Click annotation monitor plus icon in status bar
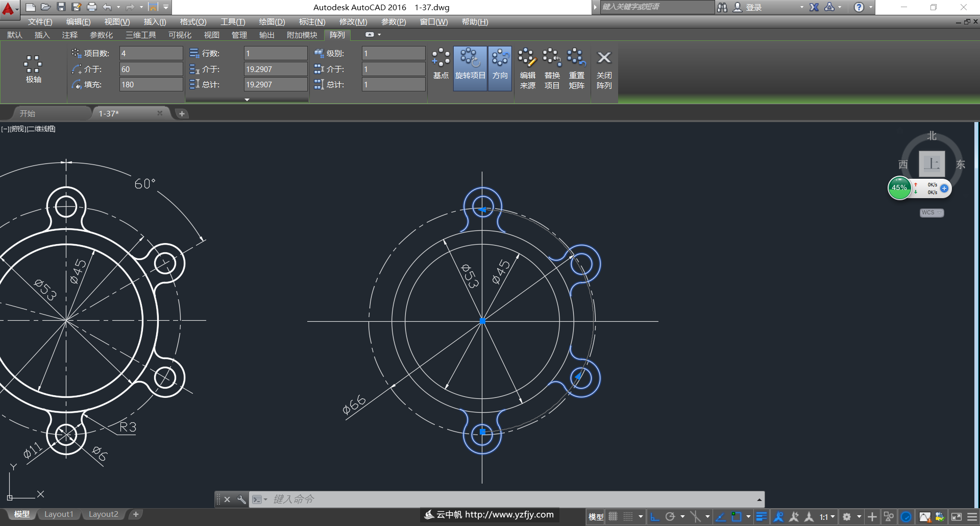980x526 pixels. click(872, 517)
